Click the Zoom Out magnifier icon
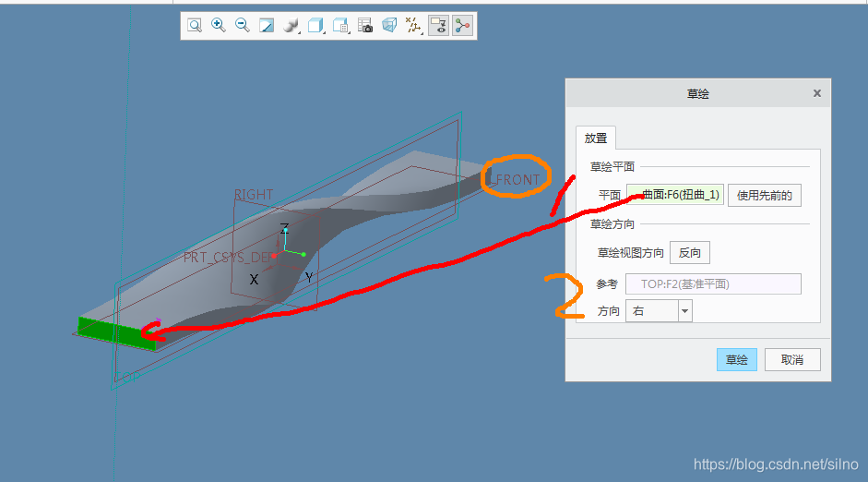 (243, 26)
